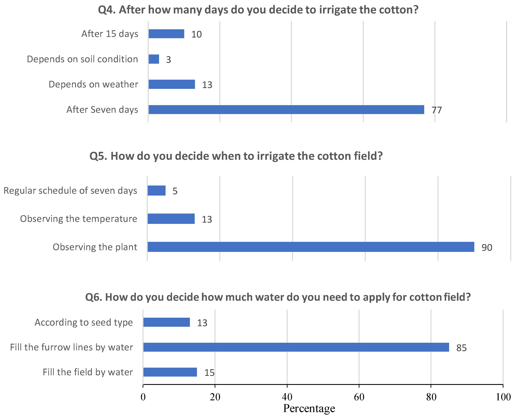Screen dimensions: 521x420
Task: Select the 'Observing the plant' bar
Action: (311, 247)
